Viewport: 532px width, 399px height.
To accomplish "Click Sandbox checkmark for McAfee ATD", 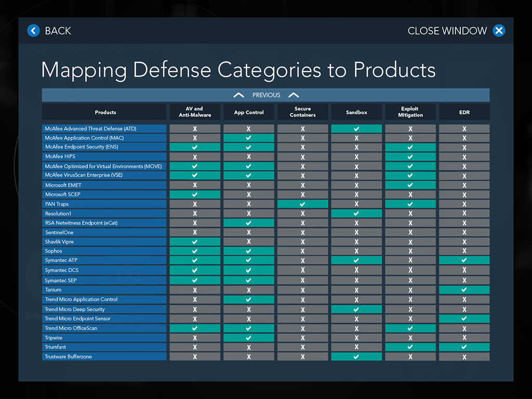I will [356, 129].
